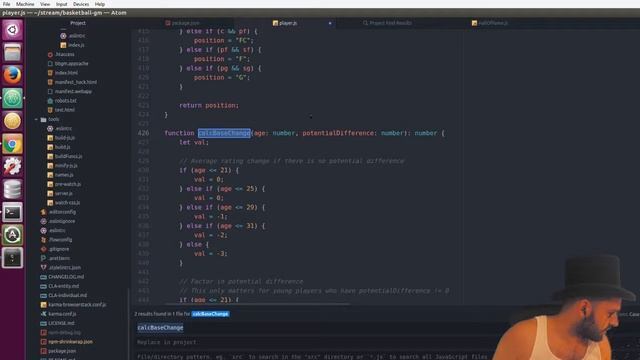Click the calcBaseChange label in results summary
Screen dimensions: 640x360
click(210, 314)
